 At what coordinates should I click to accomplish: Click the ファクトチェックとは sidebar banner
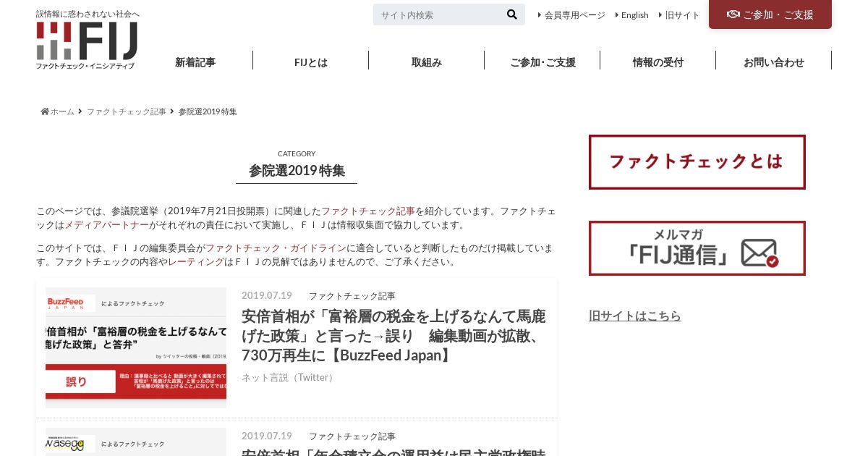(697, 162)
